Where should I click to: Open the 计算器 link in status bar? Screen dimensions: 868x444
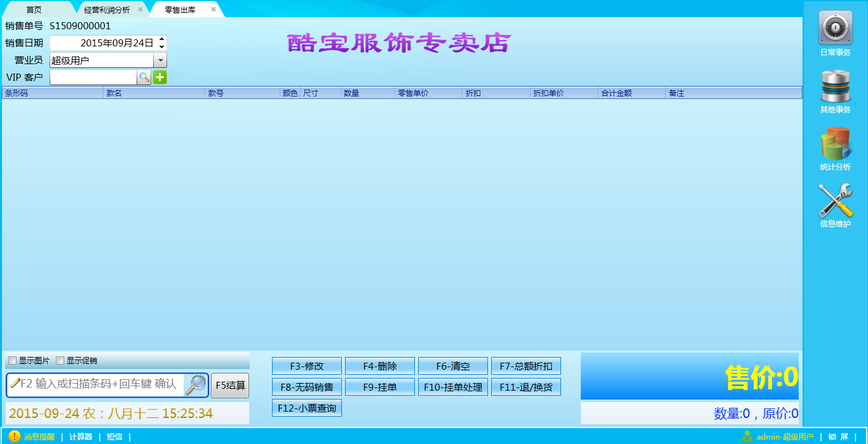(81, 436)
